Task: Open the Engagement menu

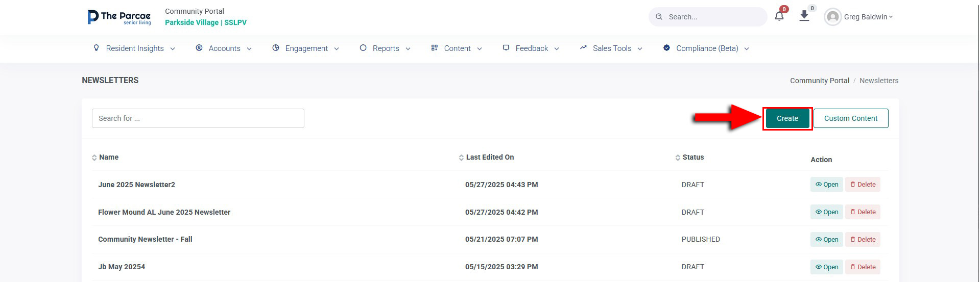Action: point(305,48)
